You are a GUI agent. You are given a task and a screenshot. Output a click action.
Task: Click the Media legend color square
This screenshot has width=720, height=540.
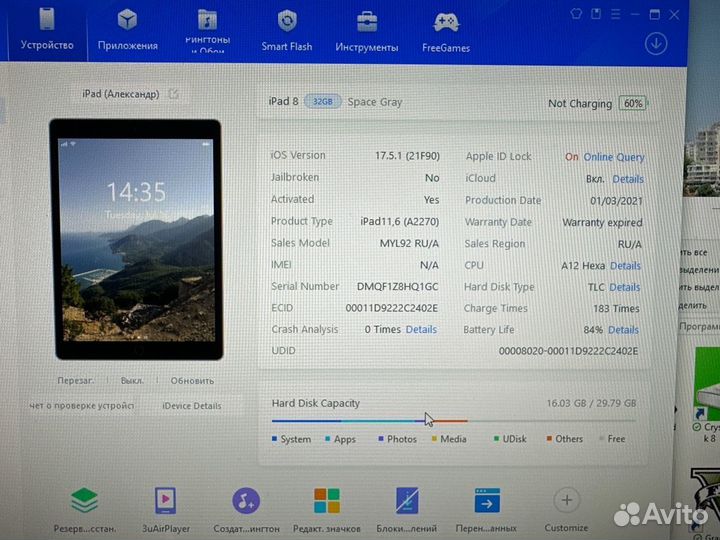pyautogui.click(x=434, y=439)
